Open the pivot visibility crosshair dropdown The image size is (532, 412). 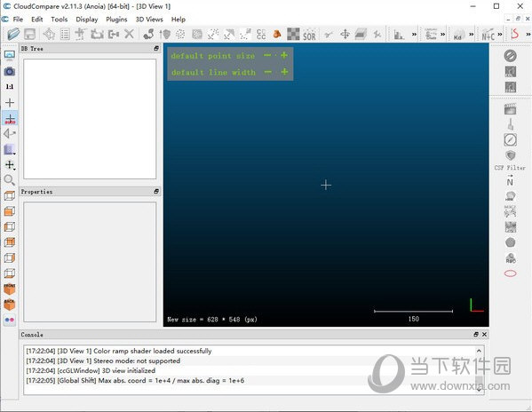(x=10, y=165)
